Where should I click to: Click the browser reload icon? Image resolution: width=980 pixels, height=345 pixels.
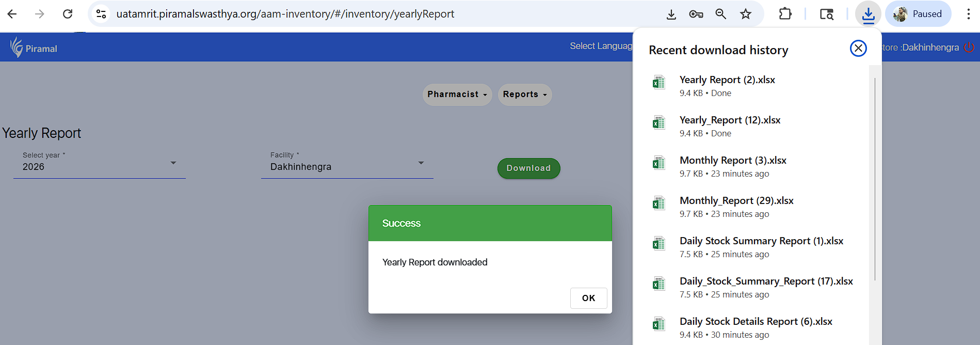tap(68, 14)
